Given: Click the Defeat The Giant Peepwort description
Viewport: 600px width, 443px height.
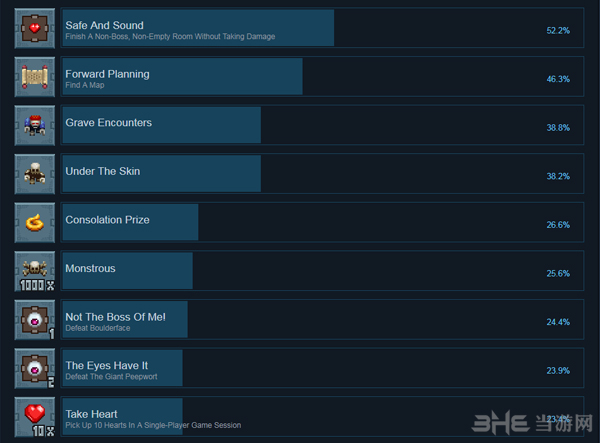Looking at the screenshot, I should (x=111, y=377).
